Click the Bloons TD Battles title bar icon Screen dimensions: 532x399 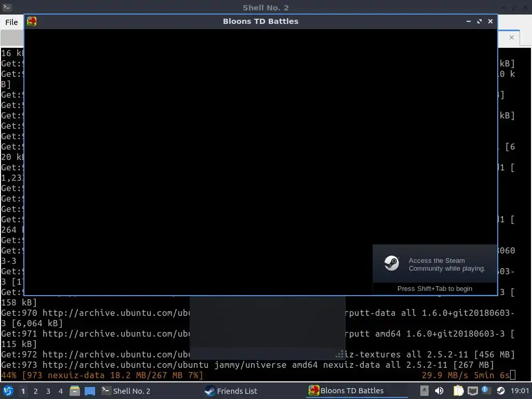tap(32, 21)
